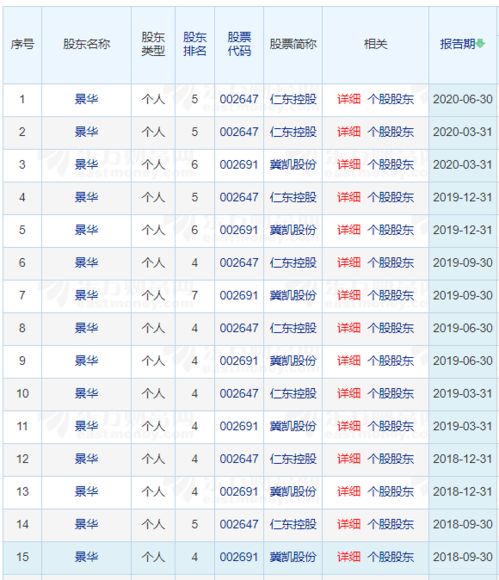The image size is (499, 580).
Task: Open 个股股东 link in row 9
Action: point(391,361)
